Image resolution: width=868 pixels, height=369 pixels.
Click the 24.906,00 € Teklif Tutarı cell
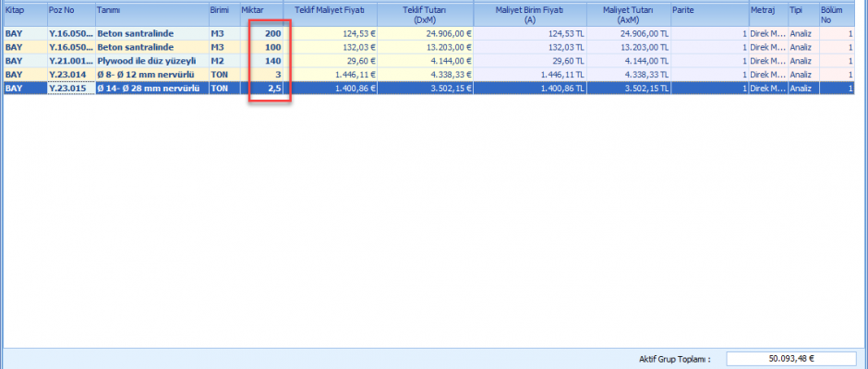425,33
